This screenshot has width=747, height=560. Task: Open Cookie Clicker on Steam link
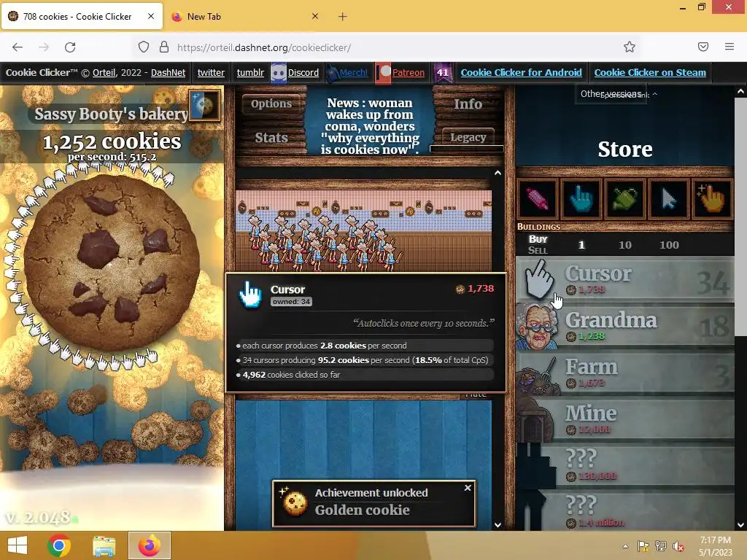[650, 73]
